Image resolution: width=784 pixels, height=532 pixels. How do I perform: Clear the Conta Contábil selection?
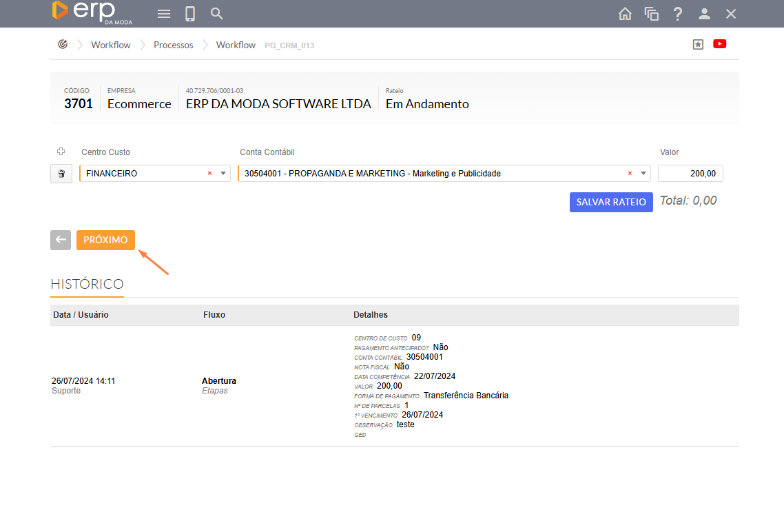(630, 174)
